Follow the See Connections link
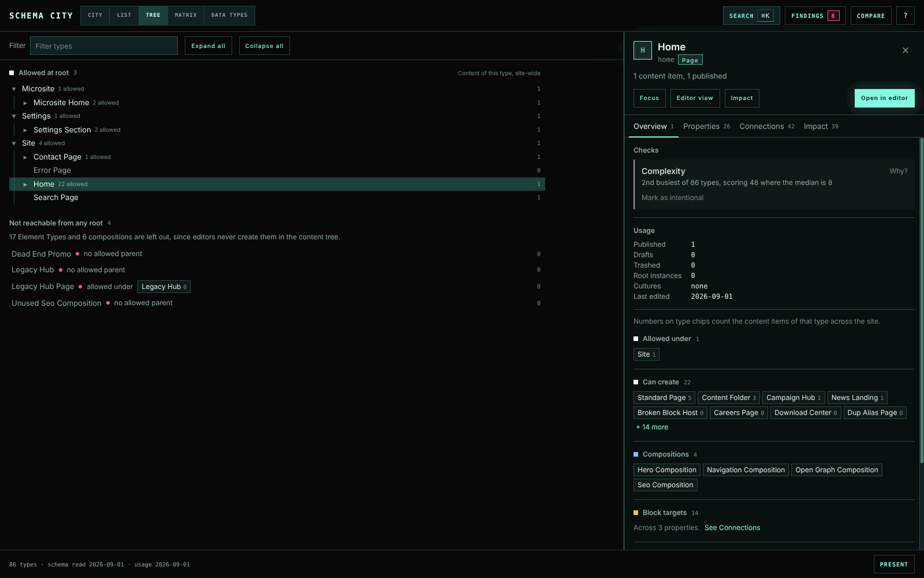 coord(732,528)
